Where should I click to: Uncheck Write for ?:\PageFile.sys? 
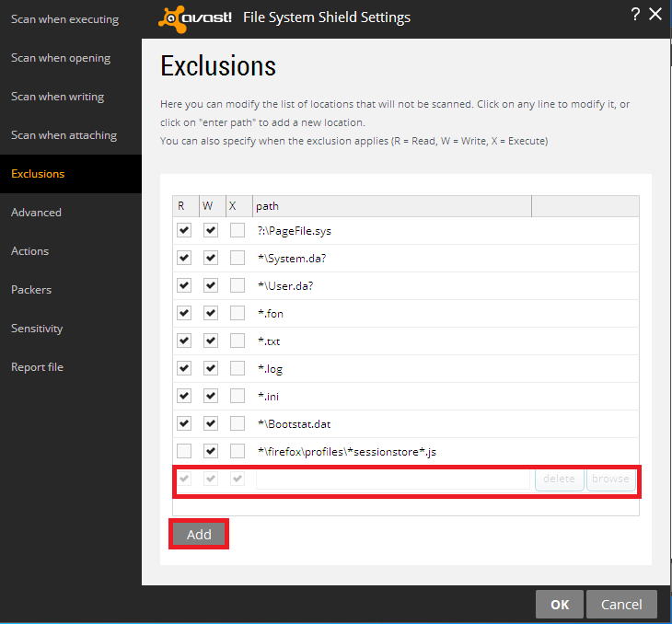tap(211, 230)
